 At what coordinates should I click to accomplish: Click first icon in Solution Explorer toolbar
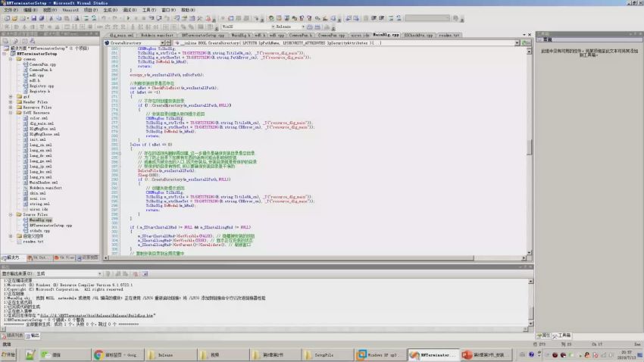point(6,41)
